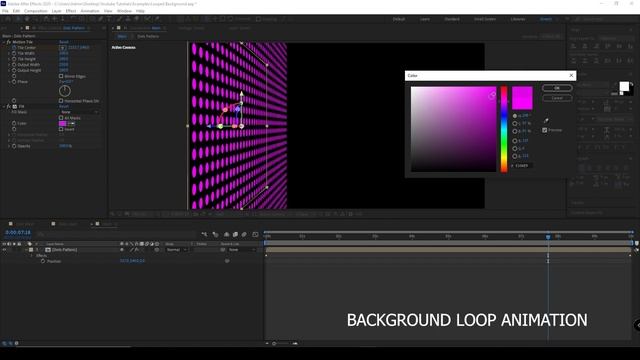The width and height of the screenshot is (640, 360).
Task: Click the Fill effect Reset link
Action: tap(64, 106)
